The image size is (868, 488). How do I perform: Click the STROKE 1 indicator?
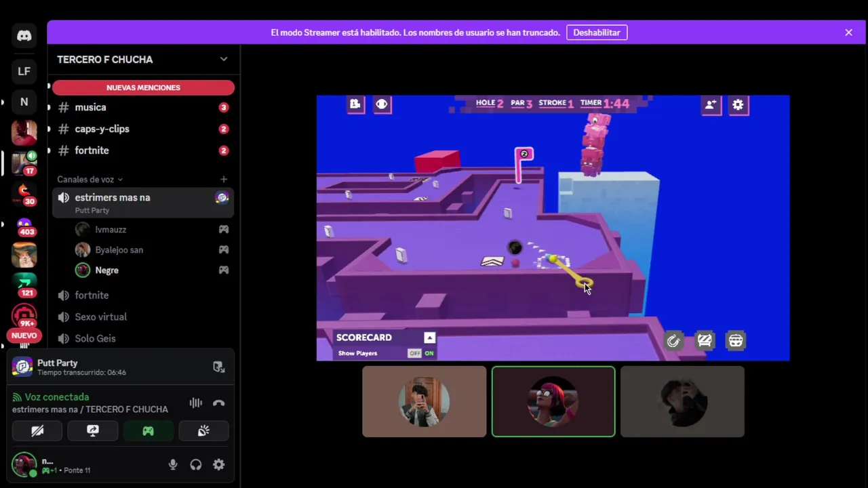[556, 103]
